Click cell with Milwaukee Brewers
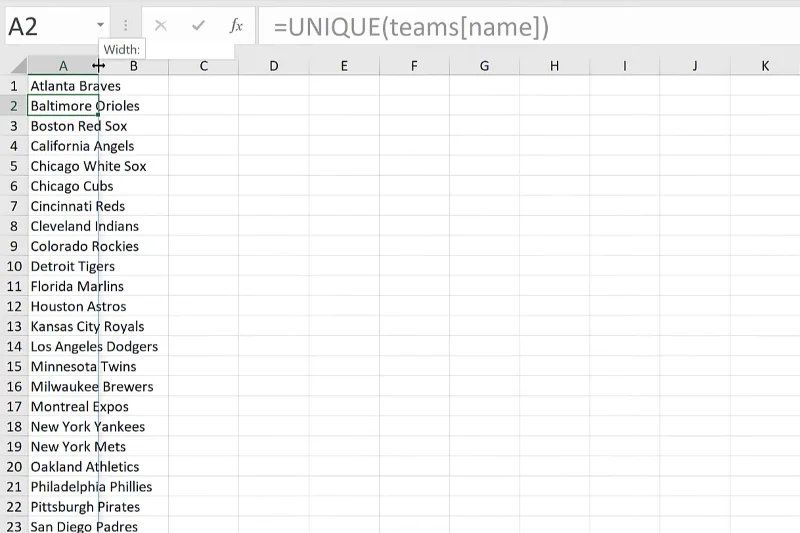 [x=63, y=387]
